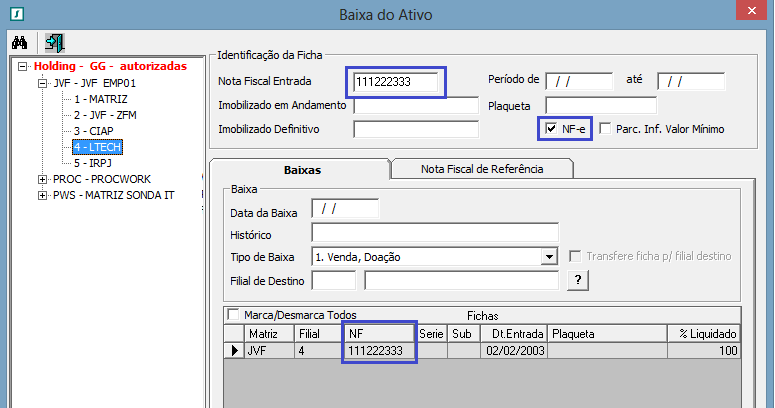
Task: Click the binoculars search icon
Action: (x=19, y=43)
